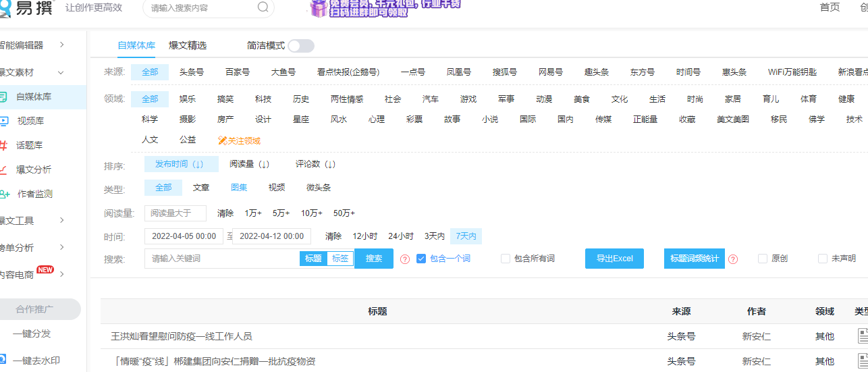This screenshot has height=372, width=868.
Task: Select 公益 domain filter
Action: [188, 140]
